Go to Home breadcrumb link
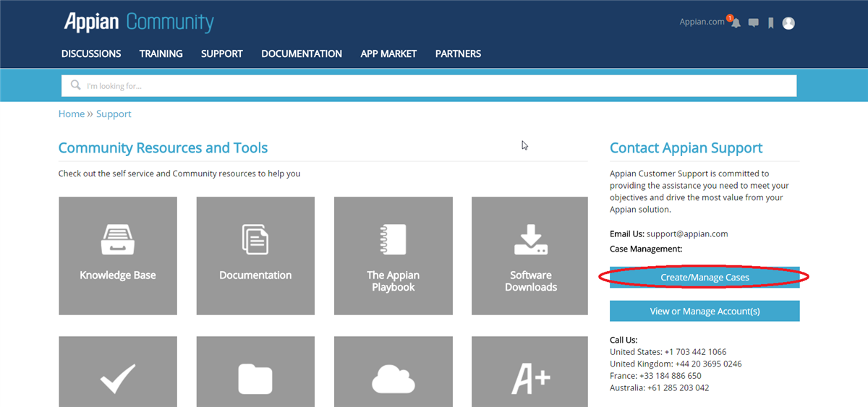This screenshot has width=868, height=407. 72,113
